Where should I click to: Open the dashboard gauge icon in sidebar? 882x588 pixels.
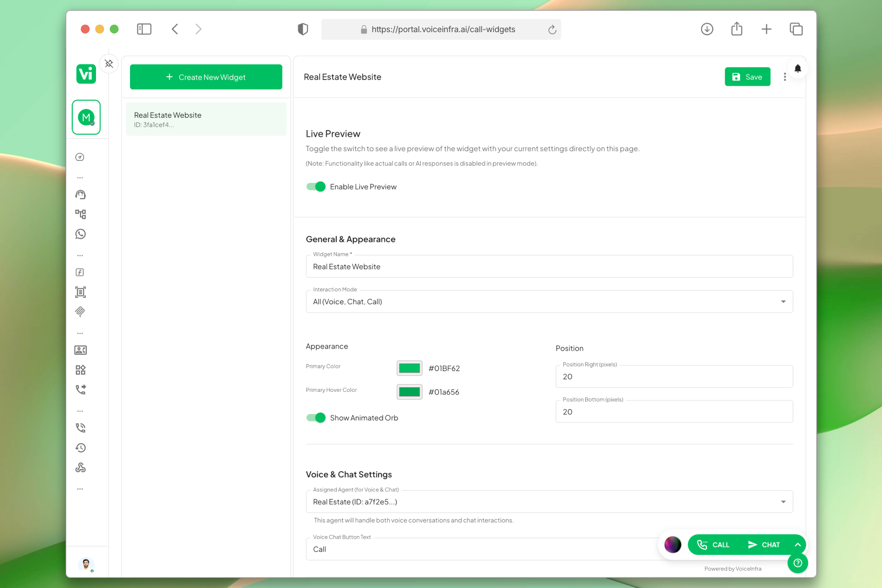[x=80, y=157]
